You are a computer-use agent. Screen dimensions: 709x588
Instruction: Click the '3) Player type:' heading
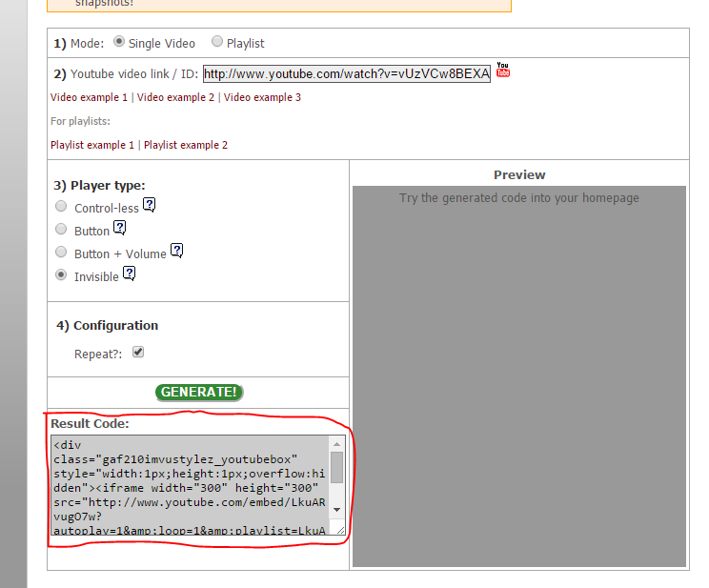99,186
